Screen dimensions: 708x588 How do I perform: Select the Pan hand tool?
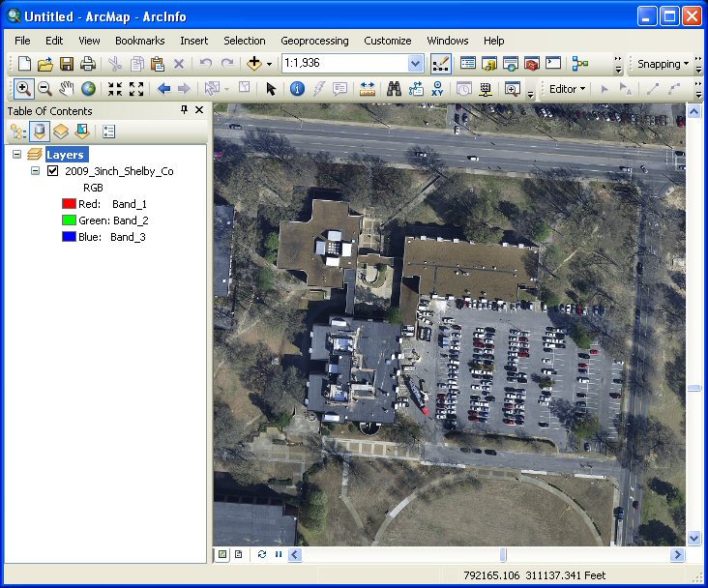(x=67, y=89)
